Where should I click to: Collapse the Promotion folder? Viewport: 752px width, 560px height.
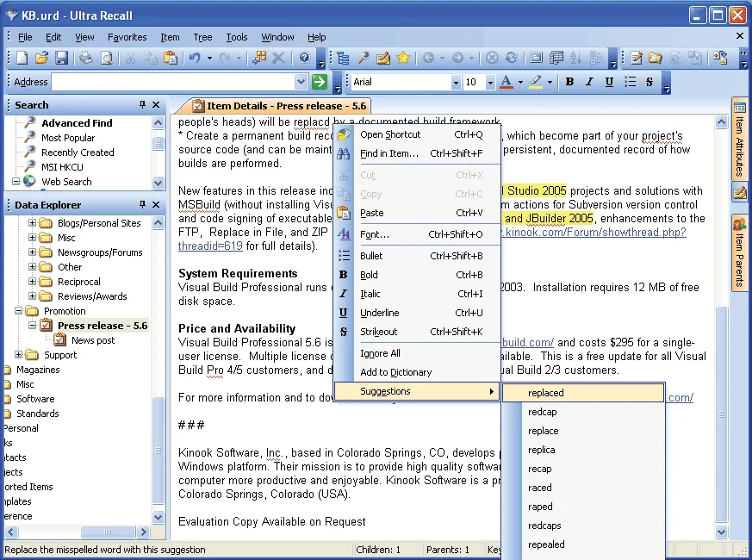point(18,311)
